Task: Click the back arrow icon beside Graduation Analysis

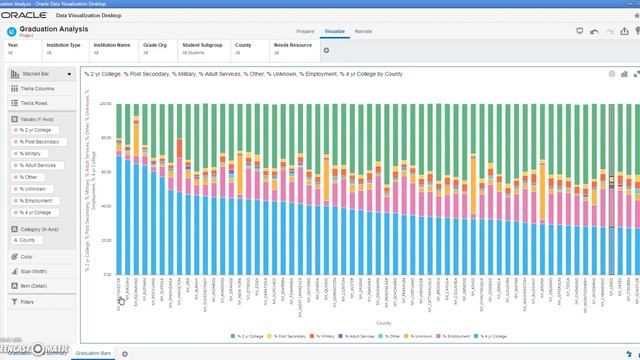Action: [11, 31]
